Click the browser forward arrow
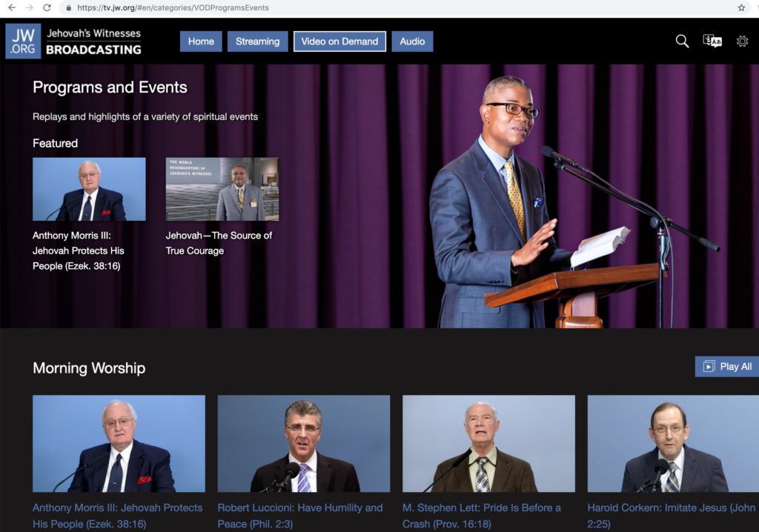The height and width of the screenshot is (532, 759). 30,7
